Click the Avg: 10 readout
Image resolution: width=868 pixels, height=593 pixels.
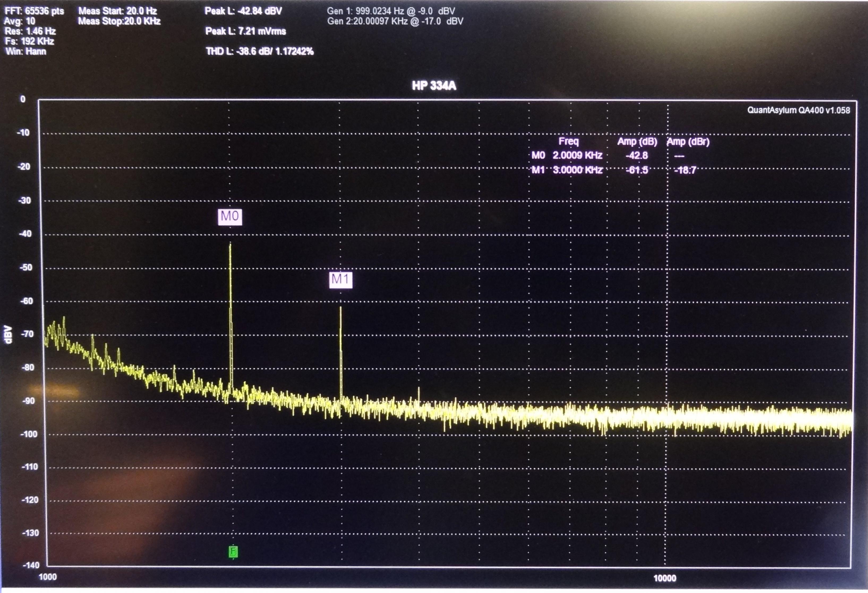tap(20, 21)
